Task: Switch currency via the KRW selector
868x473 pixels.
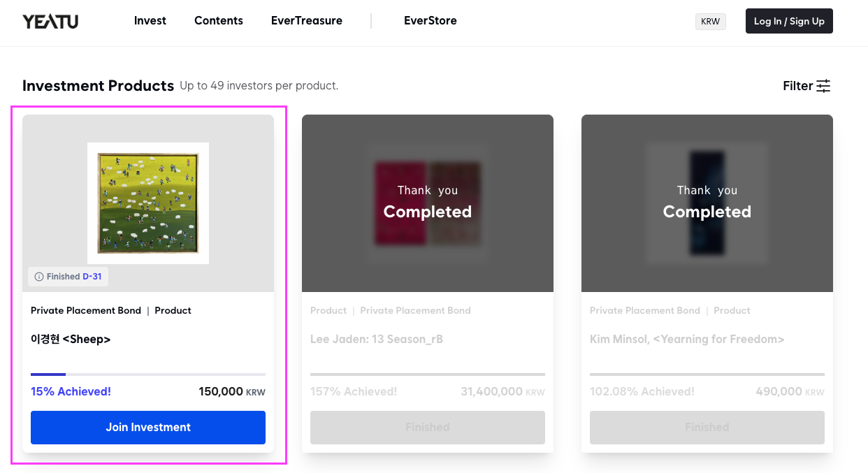Action: (x=711, y=22)
